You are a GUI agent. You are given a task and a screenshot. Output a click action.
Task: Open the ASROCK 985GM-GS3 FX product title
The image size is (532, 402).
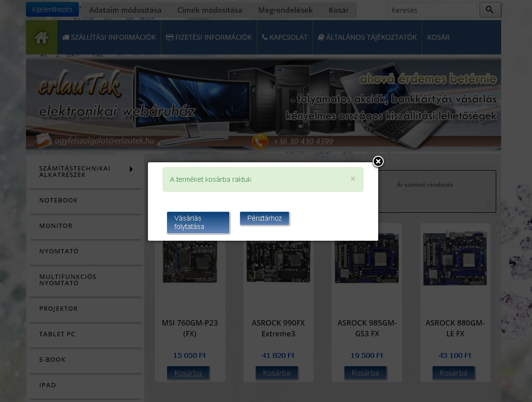click(367, 328)
